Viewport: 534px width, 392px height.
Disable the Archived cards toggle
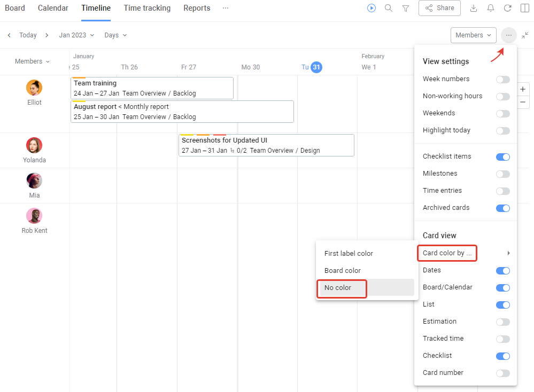[502, 208]
